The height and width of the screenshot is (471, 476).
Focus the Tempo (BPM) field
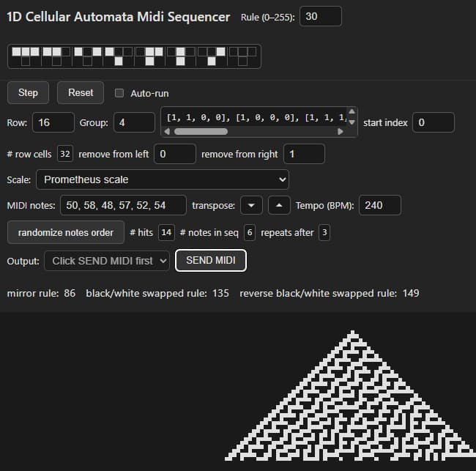pyautogui.click(x=379, y=206)
